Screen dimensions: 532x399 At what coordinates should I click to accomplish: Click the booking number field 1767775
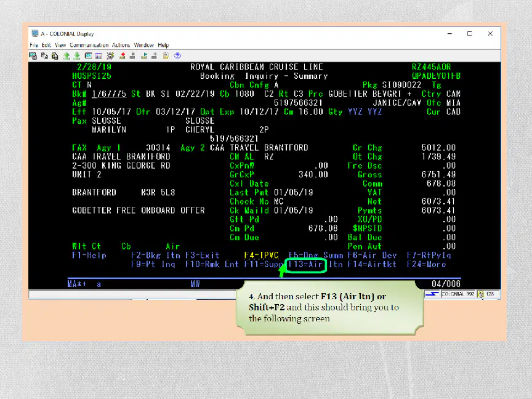tap(109, 94)
